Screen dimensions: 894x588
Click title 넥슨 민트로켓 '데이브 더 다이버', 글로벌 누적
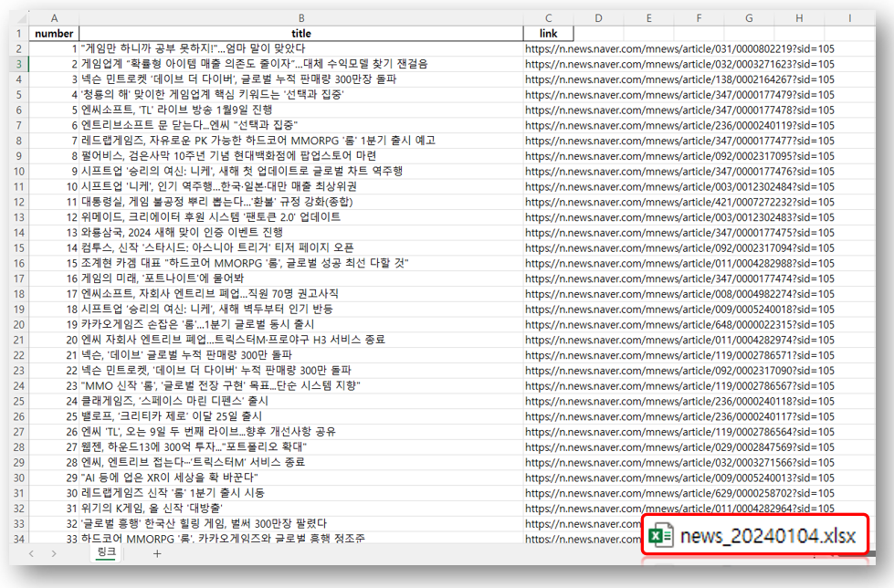point(238,79)
